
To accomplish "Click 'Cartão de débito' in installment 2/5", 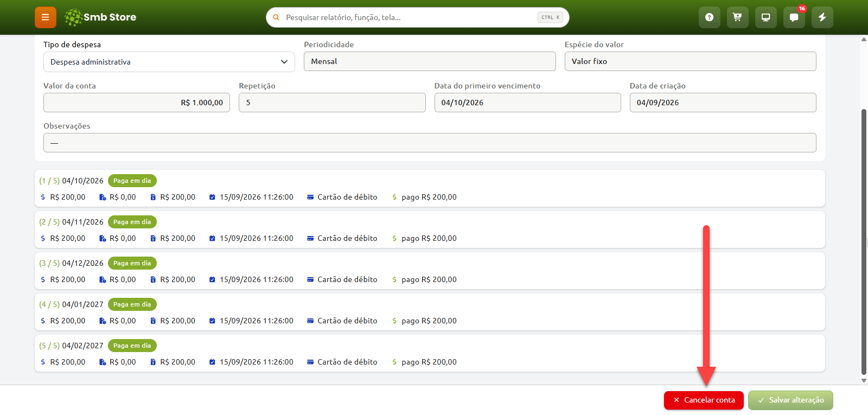I will [347, 239].
